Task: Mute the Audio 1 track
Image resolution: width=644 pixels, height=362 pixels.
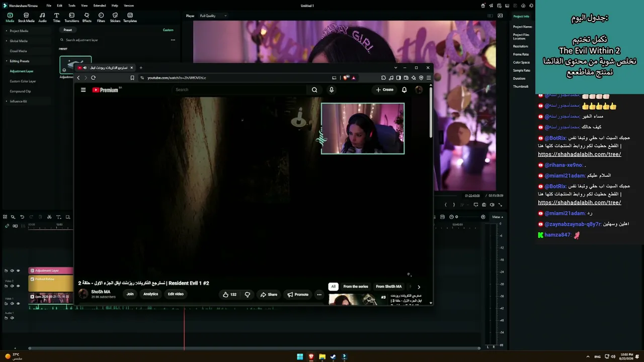Action: click(x=12, y=318)
